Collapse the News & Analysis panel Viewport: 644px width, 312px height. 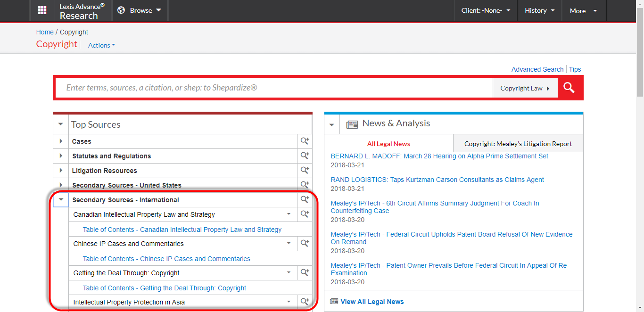[x=332, y=124]
